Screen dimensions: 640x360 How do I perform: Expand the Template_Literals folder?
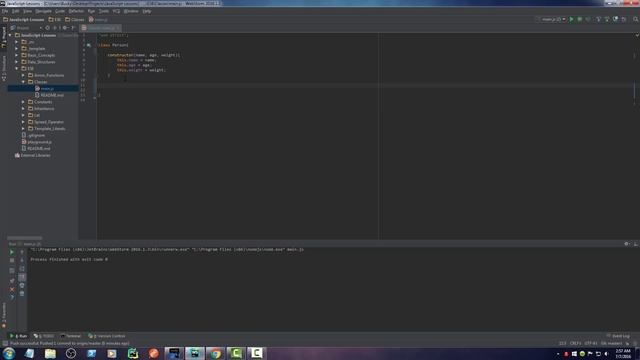click(23, 129)
